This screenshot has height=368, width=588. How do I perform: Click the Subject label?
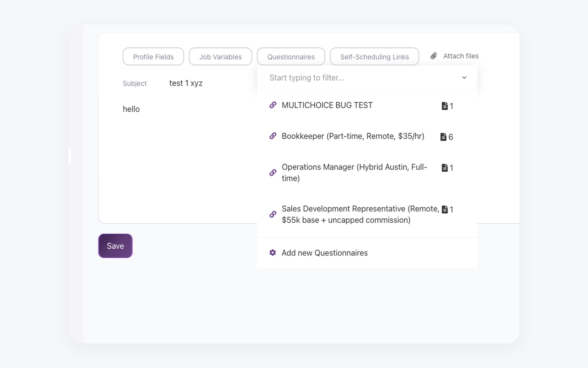(135, 83)
